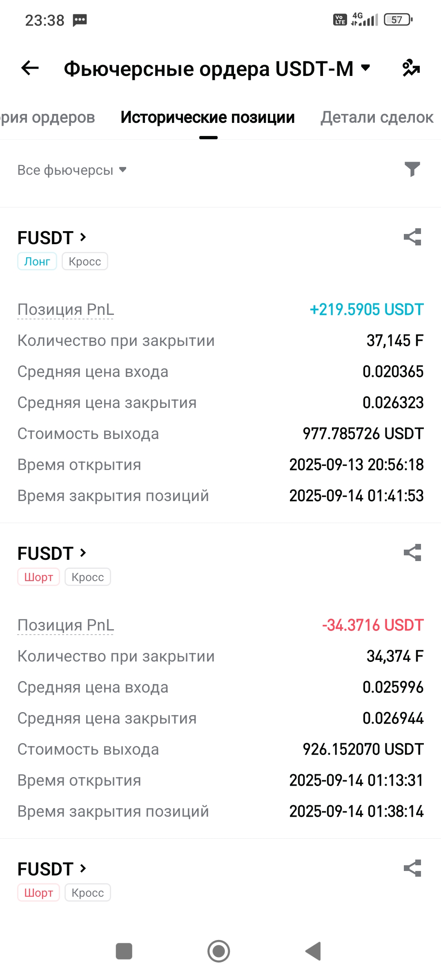Open the futures analysis icon top-right

(411, 68)
